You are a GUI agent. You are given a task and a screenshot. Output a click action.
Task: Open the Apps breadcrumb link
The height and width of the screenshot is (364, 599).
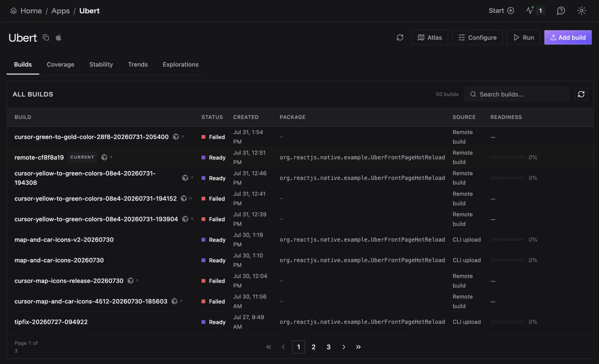(60, 11)
